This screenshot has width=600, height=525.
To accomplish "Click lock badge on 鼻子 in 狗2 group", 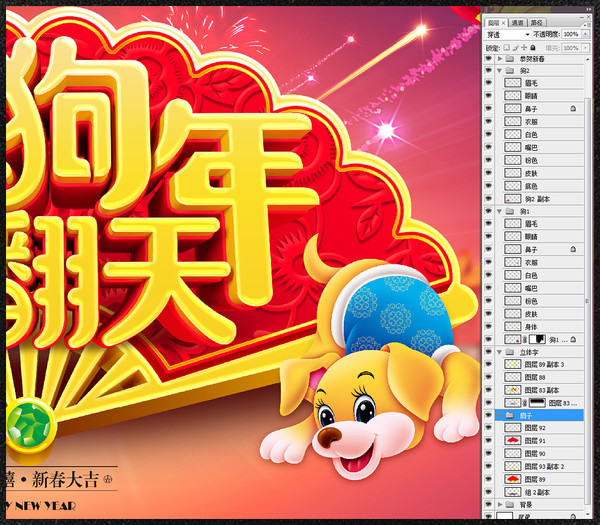I will [573, 109].
